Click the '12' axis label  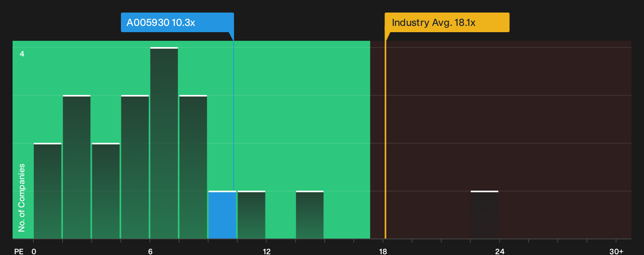pos(267,251)
